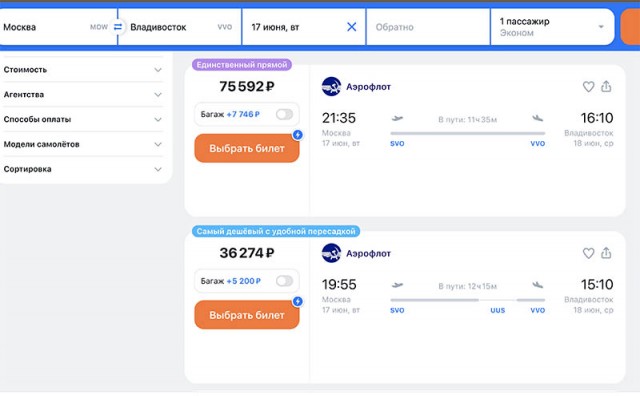This screenshot has height=396, width=640.
Task: Expand the Модели самолётов filter
Action: coord(83,145)
